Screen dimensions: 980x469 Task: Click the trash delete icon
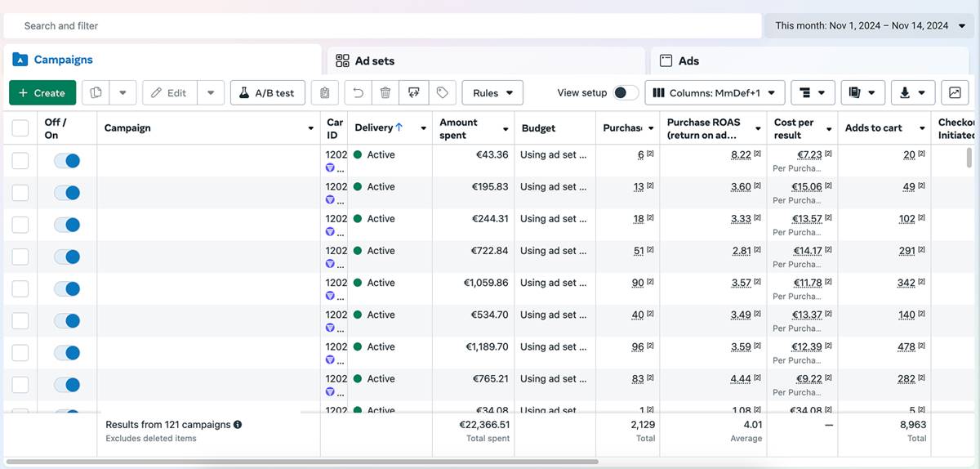click(x=385, y=93)
